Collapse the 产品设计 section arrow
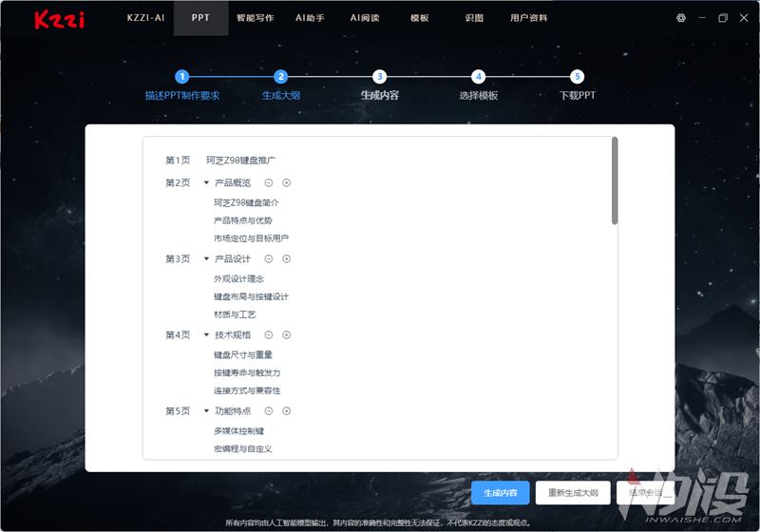This screenshot has width=760, height=532. coord(206,258)
